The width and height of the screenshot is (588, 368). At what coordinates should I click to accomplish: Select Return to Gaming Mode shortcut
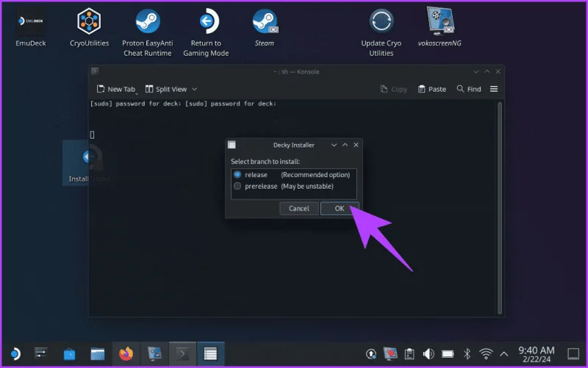(x=206, y=32)
